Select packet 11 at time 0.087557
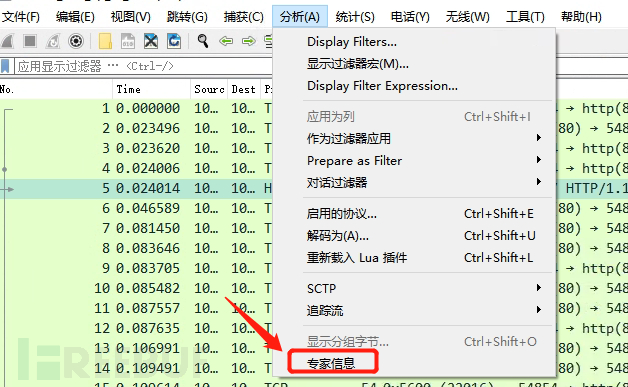This screenshot has width=628, height=387. [x=136, y=309]
